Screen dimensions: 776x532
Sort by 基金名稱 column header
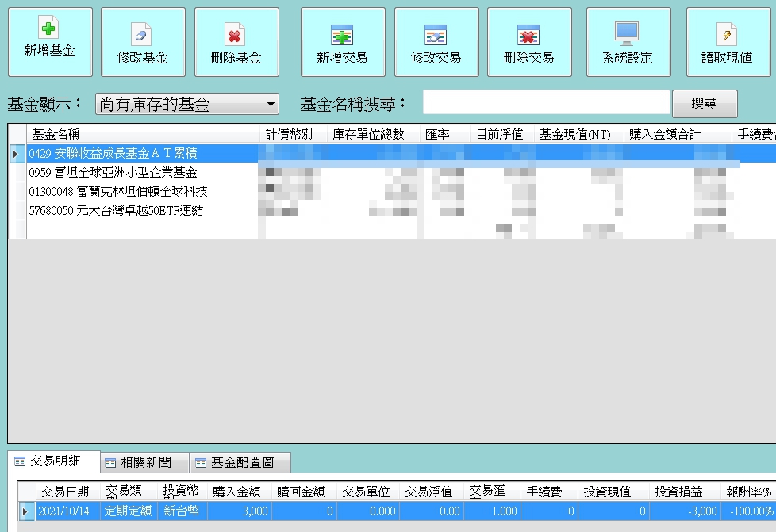coord(143,134)
